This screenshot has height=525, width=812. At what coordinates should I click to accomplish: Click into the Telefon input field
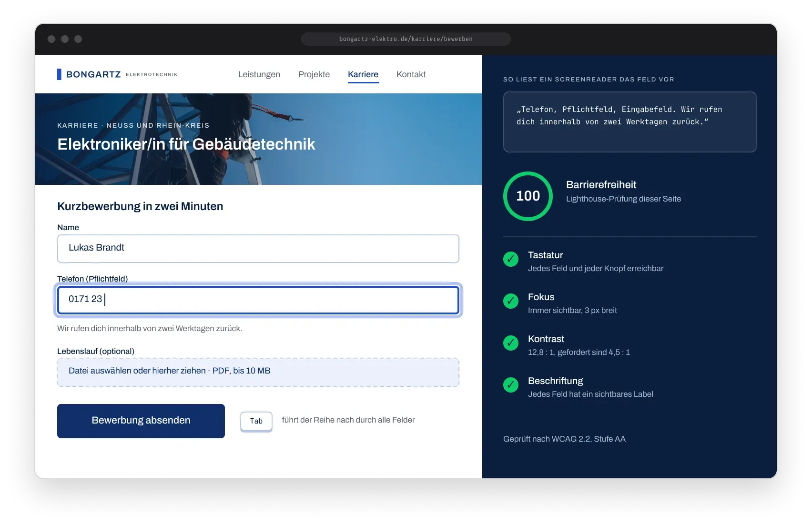258,300
